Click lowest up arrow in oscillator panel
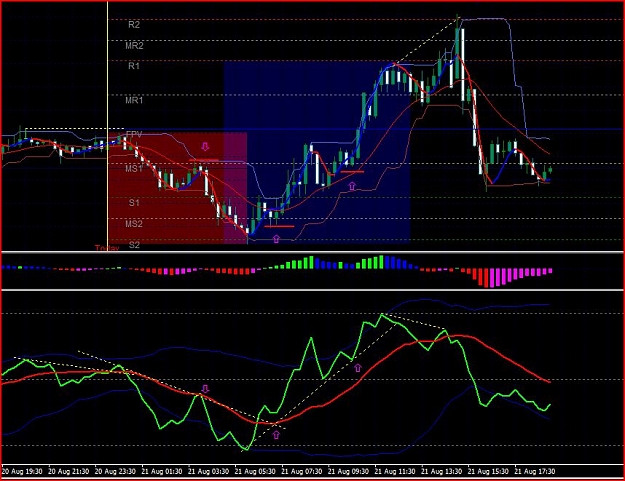Image resolution: width=625 pixels, height=481 pixels. coord(276,434)
